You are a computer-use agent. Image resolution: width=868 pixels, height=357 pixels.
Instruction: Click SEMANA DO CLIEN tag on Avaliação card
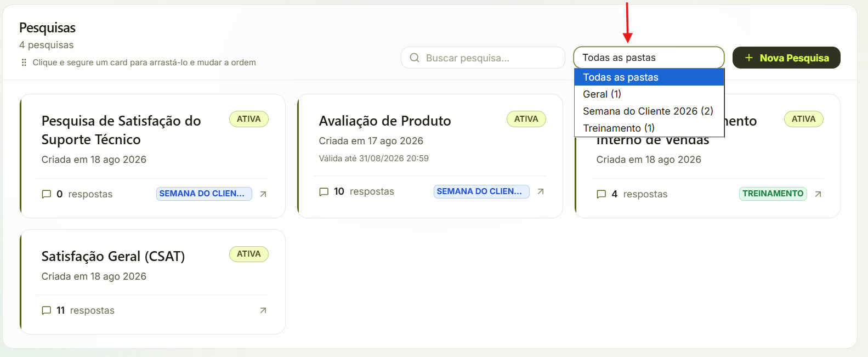click(481, 191)
